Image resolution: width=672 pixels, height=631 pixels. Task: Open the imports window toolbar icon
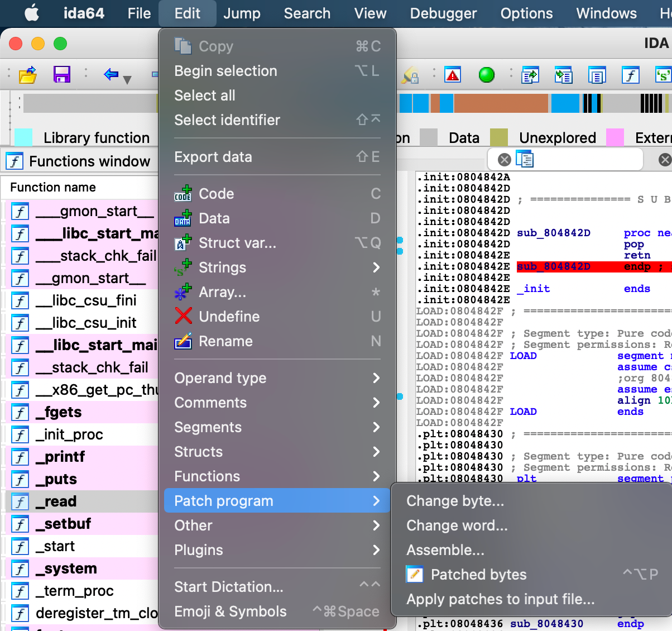[x=563, y=74]
